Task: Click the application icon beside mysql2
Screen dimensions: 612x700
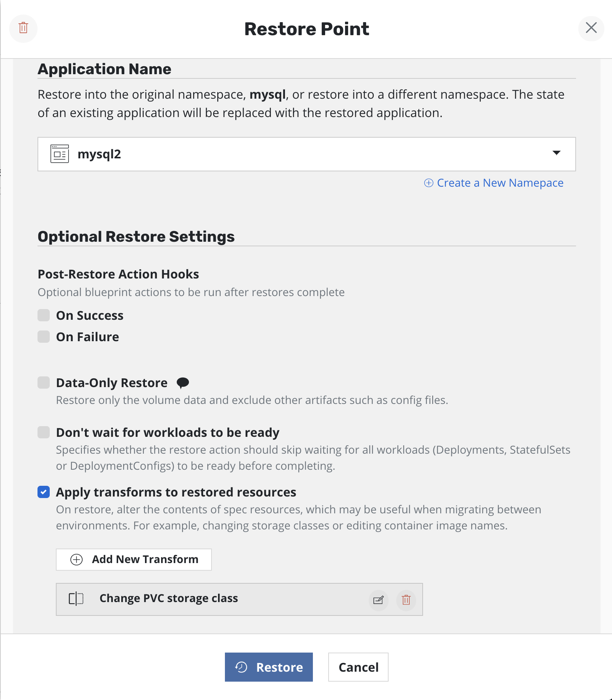Action: point(60,154)
